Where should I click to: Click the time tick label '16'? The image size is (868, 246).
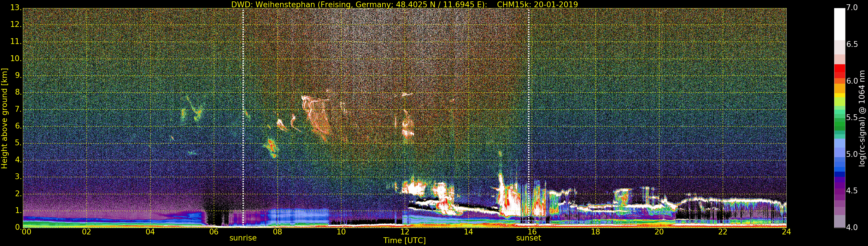pos(532,232)
